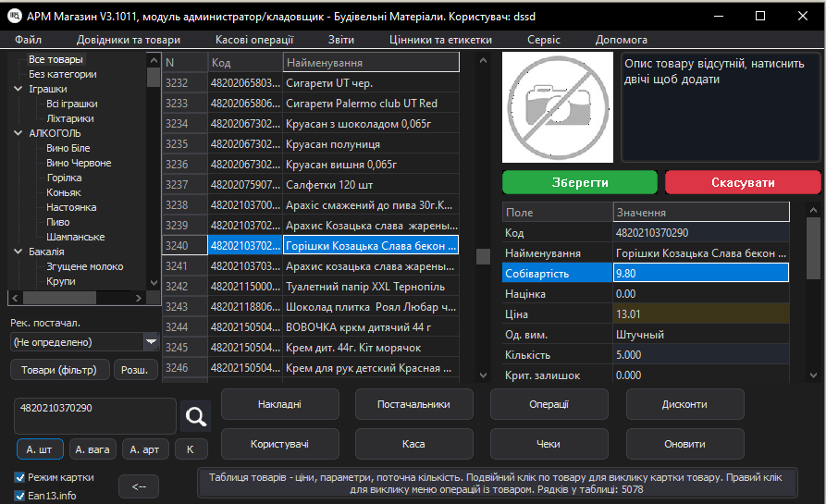The height and width of the screenshot is (504, 826).
Task: Select the Пиво category in tree
Action: [x=58, y=222]
